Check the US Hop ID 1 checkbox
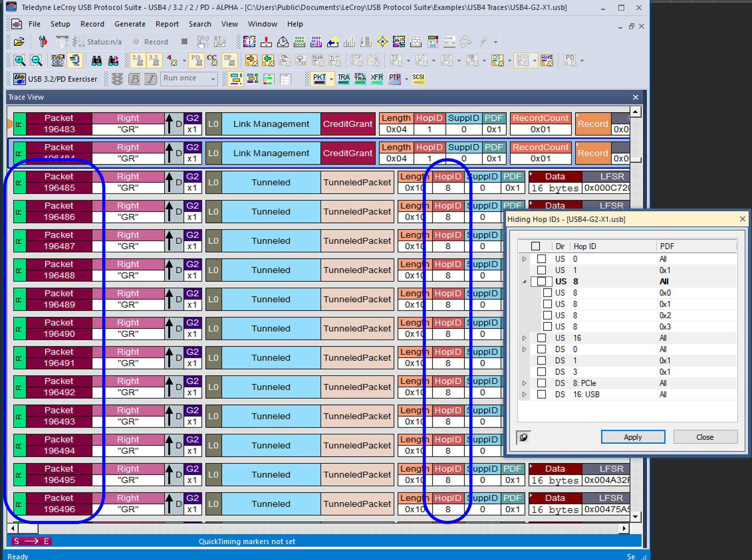 pos(541,270)
